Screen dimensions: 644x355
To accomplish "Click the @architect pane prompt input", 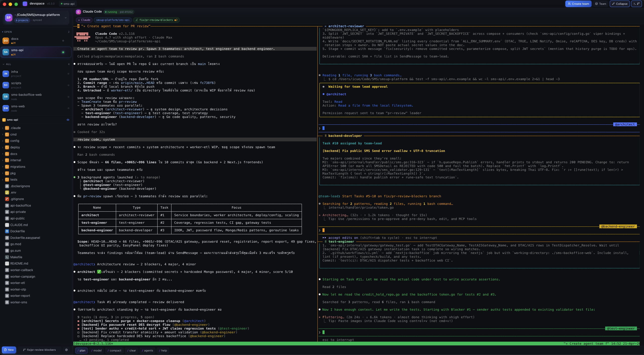I will pyautogui.click(x=479, y=128).
